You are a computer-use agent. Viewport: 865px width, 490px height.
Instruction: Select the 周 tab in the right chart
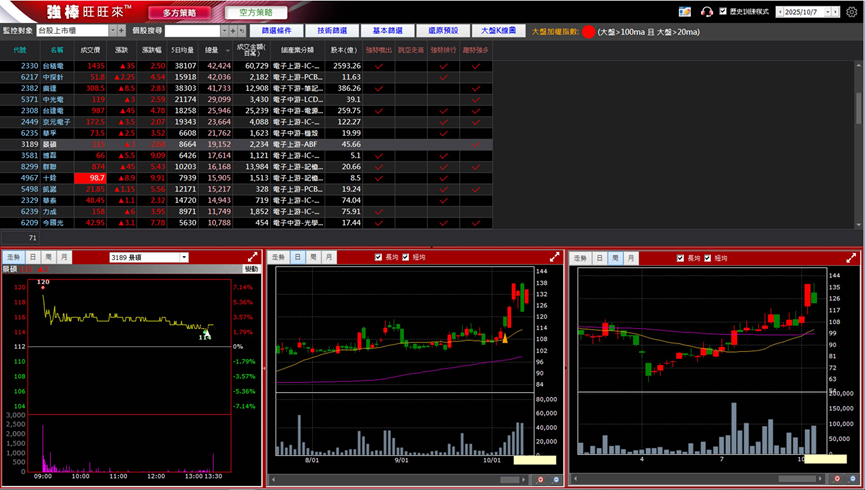tap(611, 258)
